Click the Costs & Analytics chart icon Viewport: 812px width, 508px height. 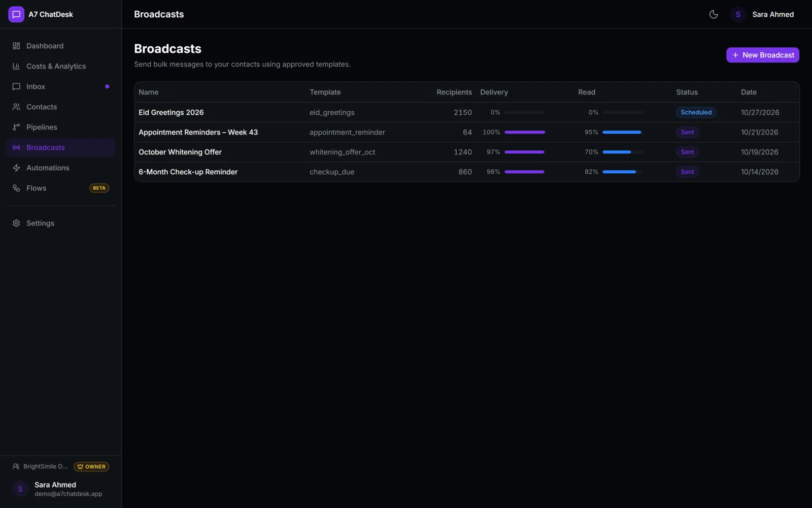pyautogui.click(x=16, y=66)
